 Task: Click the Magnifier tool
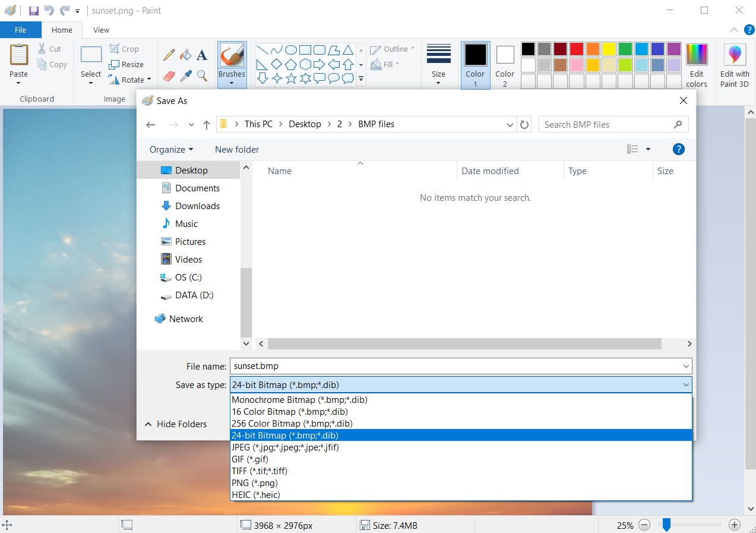(202, 76)
